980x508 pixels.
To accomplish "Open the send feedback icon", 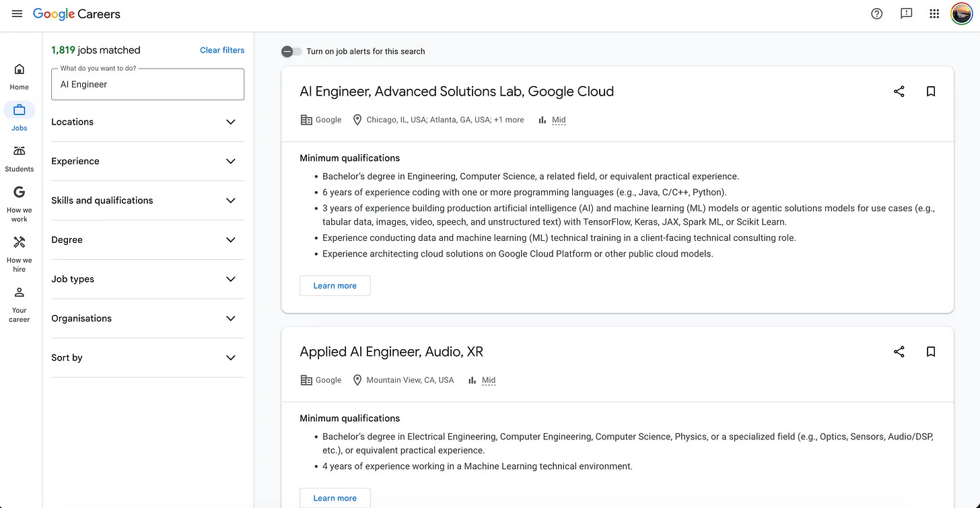I will tap(906, 14).
